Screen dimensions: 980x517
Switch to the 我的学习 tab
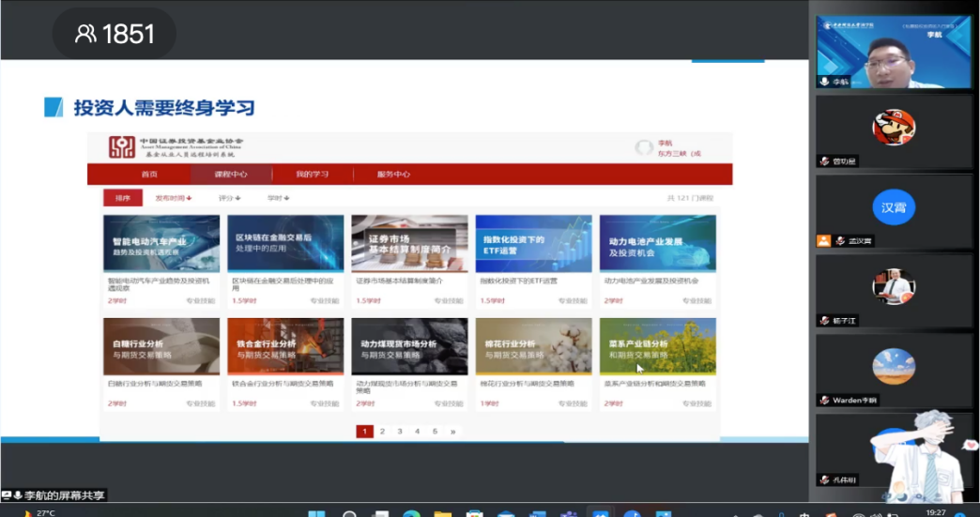(x=312, y=175)
